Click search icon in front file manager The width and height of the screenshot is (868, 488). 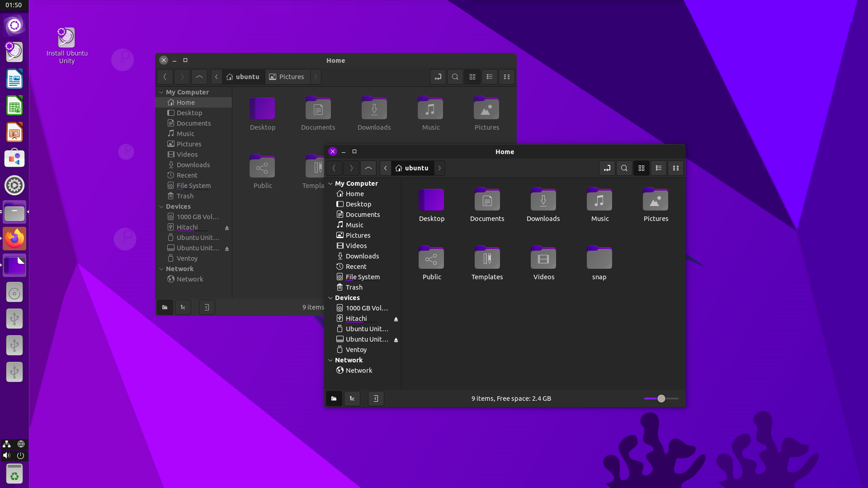click(x=624, y=168)
